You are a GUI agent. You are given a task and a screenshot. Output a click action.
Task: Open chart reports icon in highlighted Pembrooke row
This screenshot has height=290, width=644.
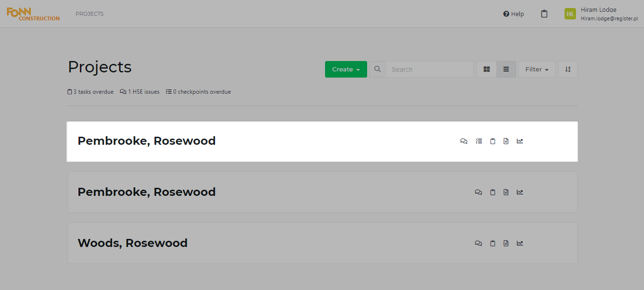520,141
